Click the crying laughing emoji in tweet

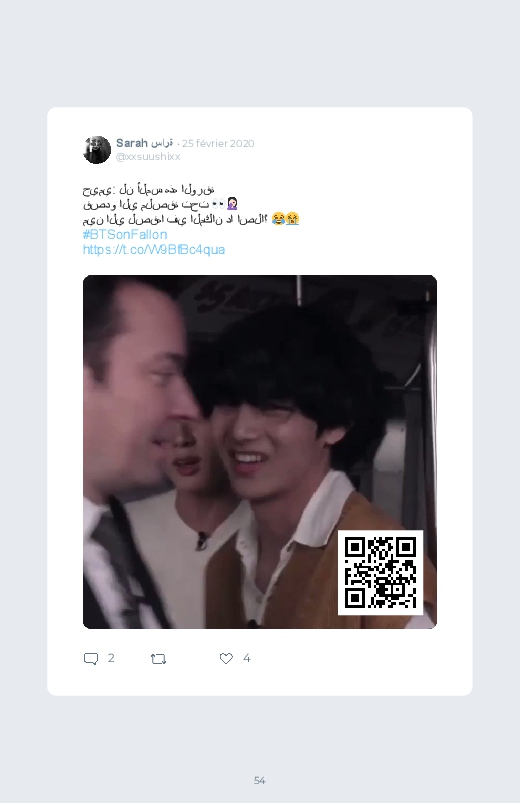278,219
